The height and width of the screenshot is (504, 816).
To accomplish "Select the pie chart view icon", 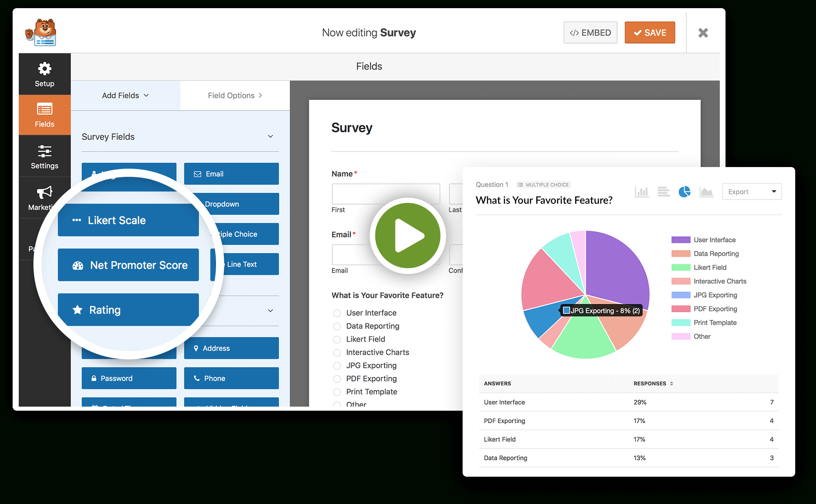I will (684, 191).
